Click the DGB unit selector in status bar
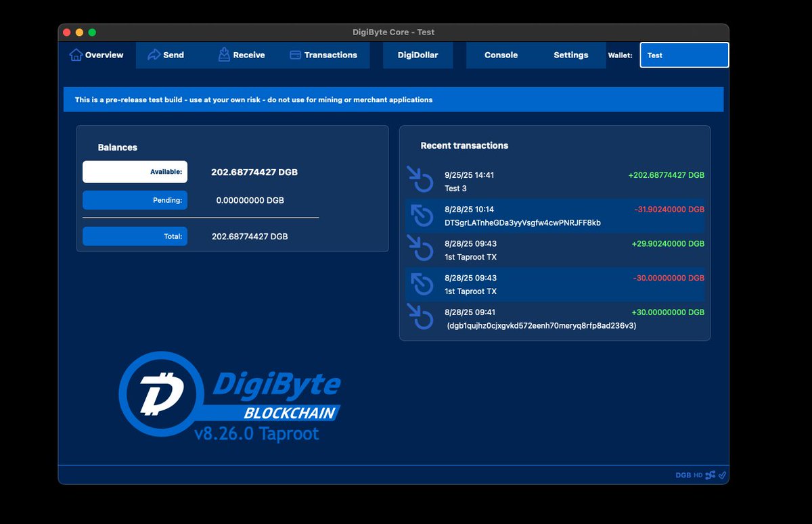Image resolution: width=812 pixels, height=524 pixels. 683,475
